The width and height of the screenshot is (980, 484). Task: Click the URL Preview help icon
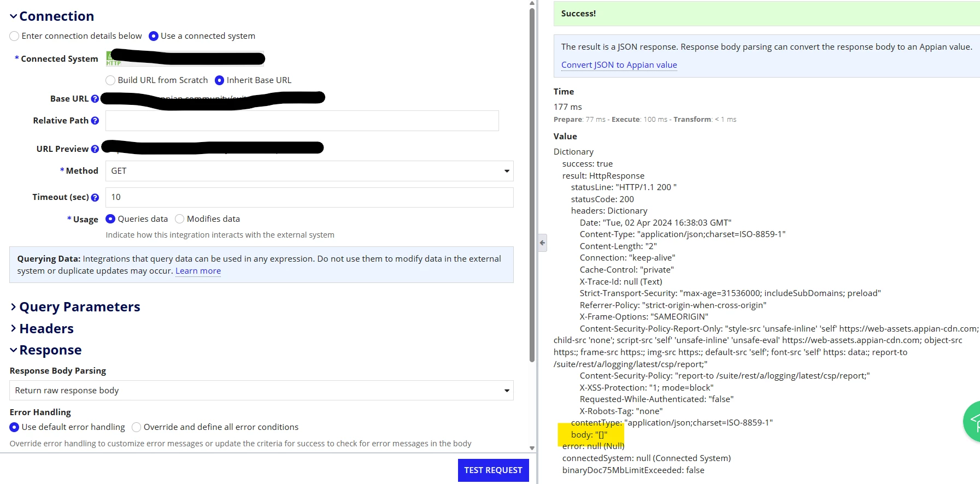click(x=95, y=149)
